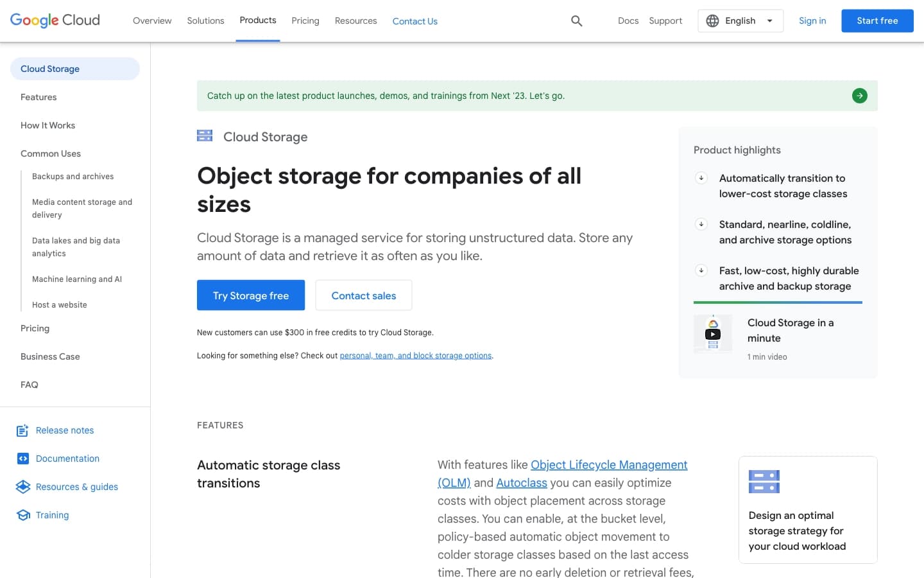Open Release notes link text

coord(65,430)
